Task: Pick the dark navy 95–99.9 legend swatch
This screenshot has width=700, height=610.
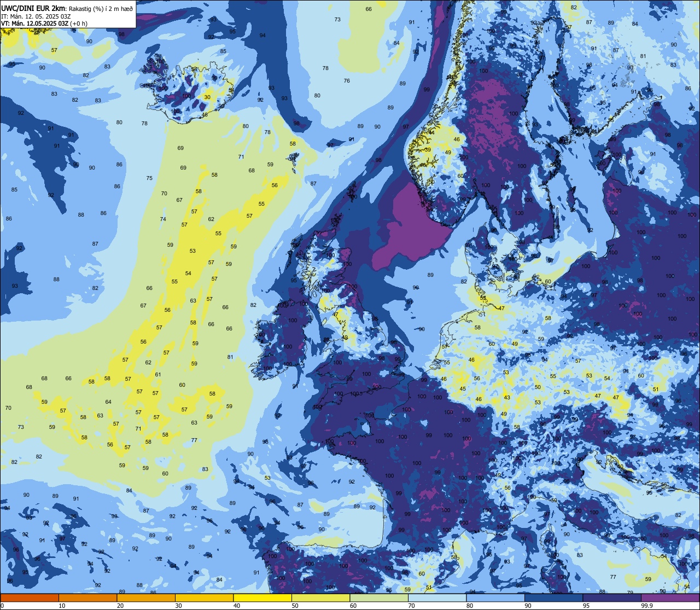Action: (x=612, y=597)
